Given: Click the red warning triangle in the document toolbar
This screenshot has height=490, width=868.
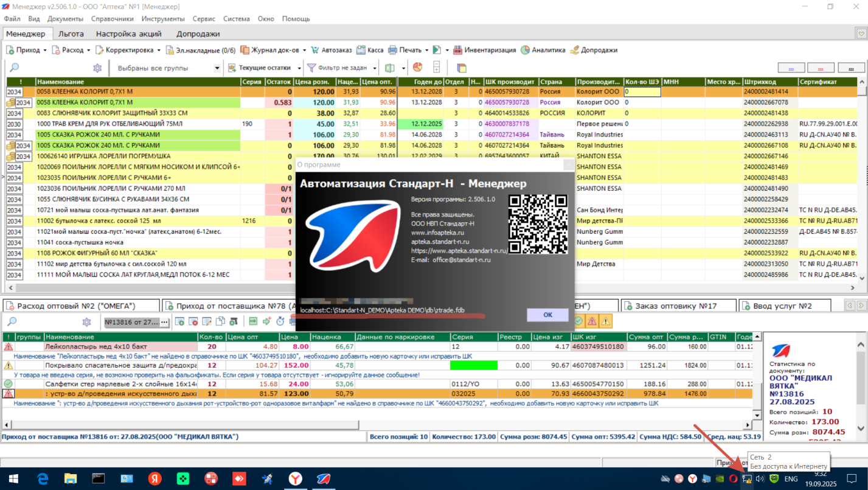Looking at the screenshot, I should tap(592, 321).
